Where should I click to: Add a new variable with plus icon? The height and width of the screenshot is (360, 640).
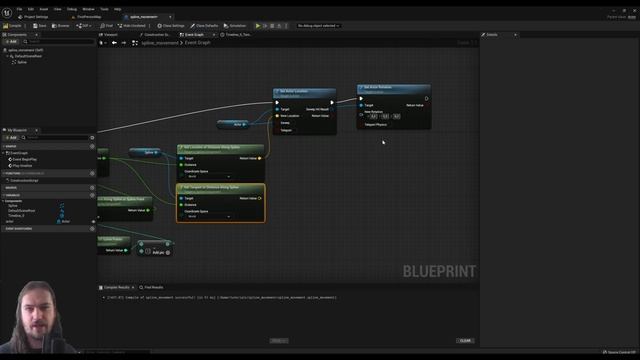coord(92,196)
